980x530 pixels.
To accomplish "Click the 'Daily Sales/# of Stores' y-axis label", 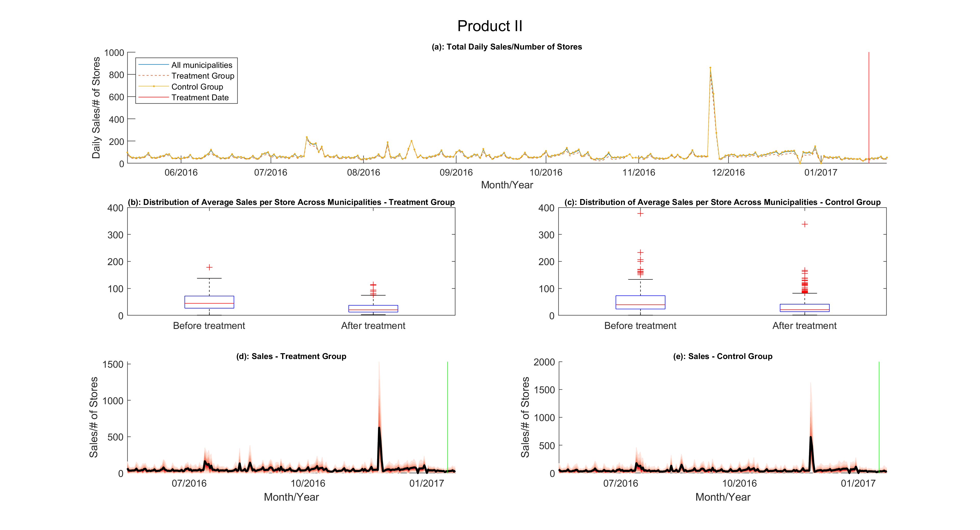I will (x=96, y=108).
